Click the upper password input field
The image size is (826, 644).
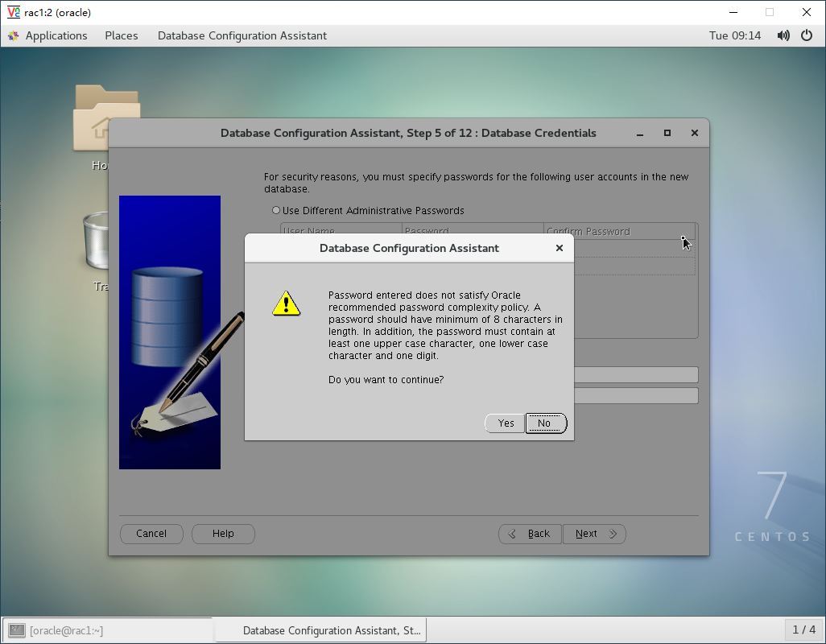click(636, 375)
